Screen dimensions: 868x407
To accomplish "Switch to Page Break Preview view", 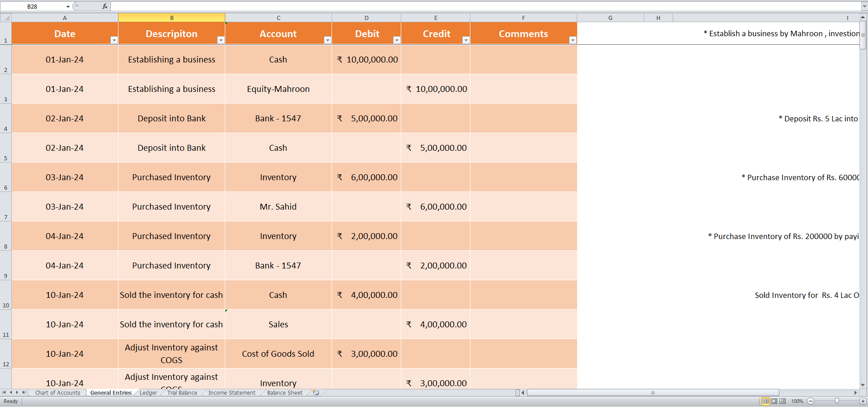I will pyautogui.click(x=783, y=401).
